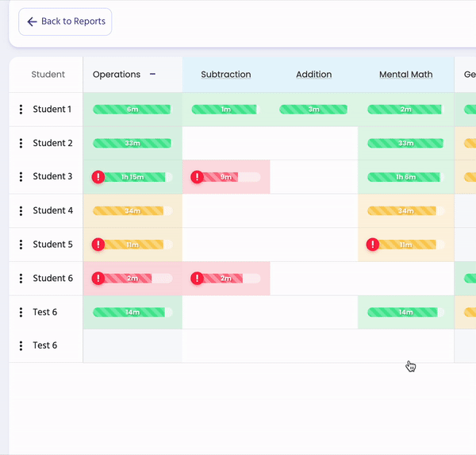Select the Operations column header
Screen dimensions: 476x455
pos(117,75)
